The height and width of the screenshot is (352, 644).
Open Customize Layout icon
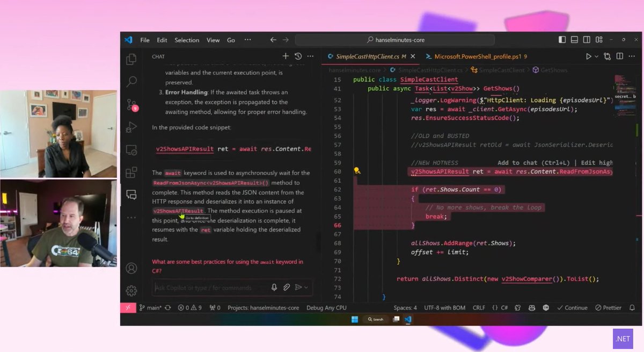(x=599, y=40)
